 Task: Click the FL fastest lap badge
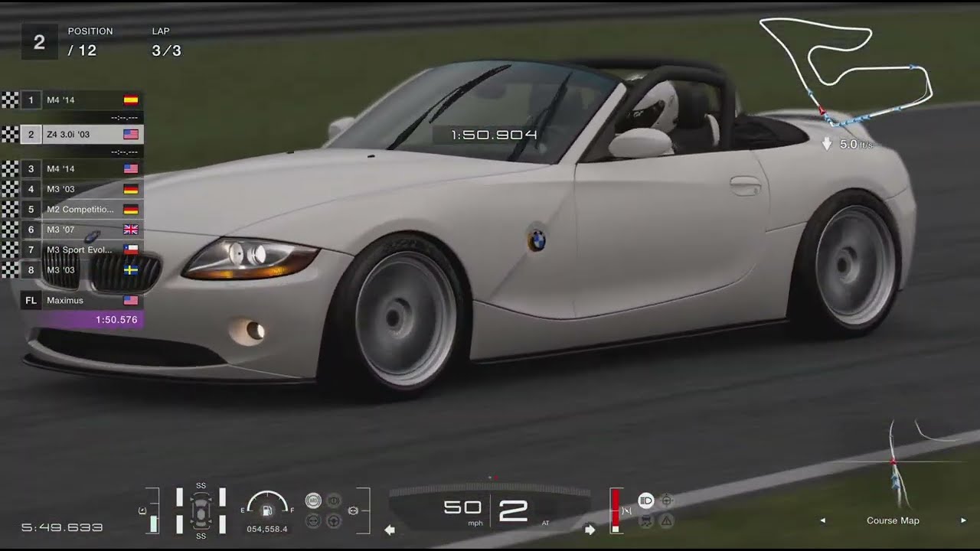coord(31,301)
